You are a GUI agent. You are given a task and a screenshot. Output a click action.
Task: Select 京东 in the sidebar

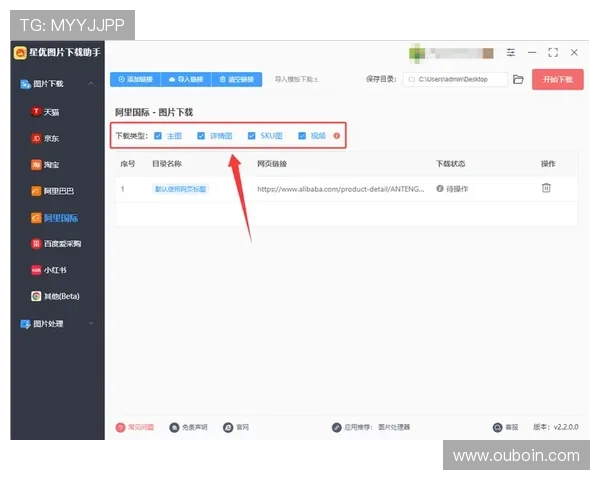51,138
